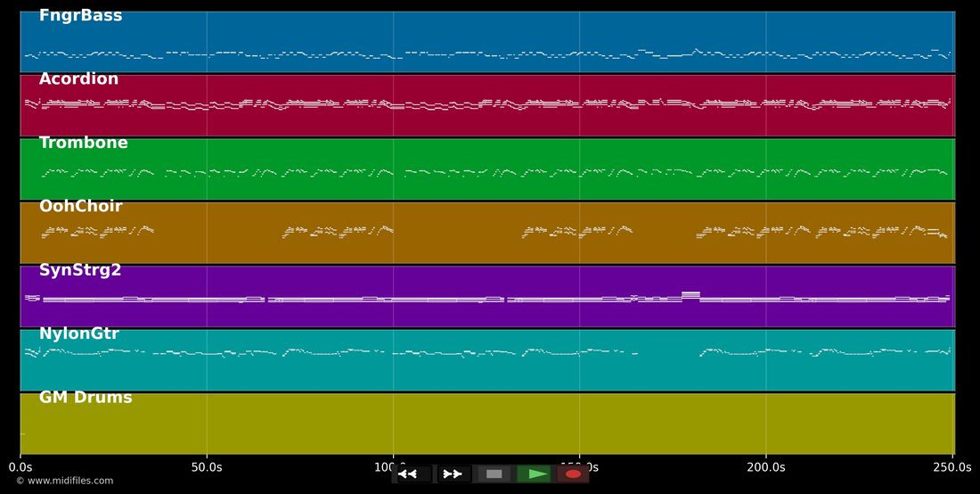Screen dimensions: 980x494
Task: Select the Trombone track label
Action: (x=83, y=143)
